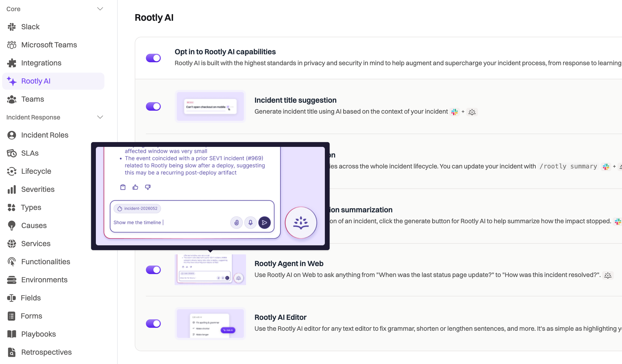Screen dimensions: 622x364
Task: Go to Integrations page
Action: (x=53, y=63)
